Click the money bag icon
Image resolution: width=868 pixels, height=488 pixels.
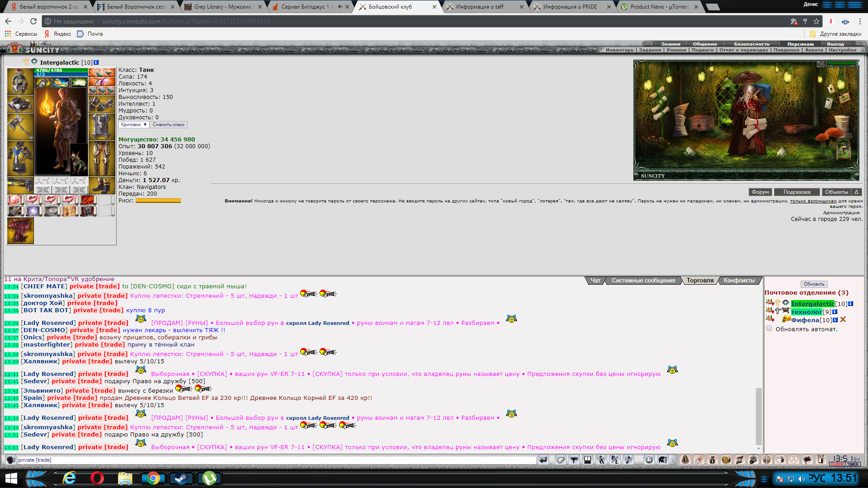tap(712, 460)
